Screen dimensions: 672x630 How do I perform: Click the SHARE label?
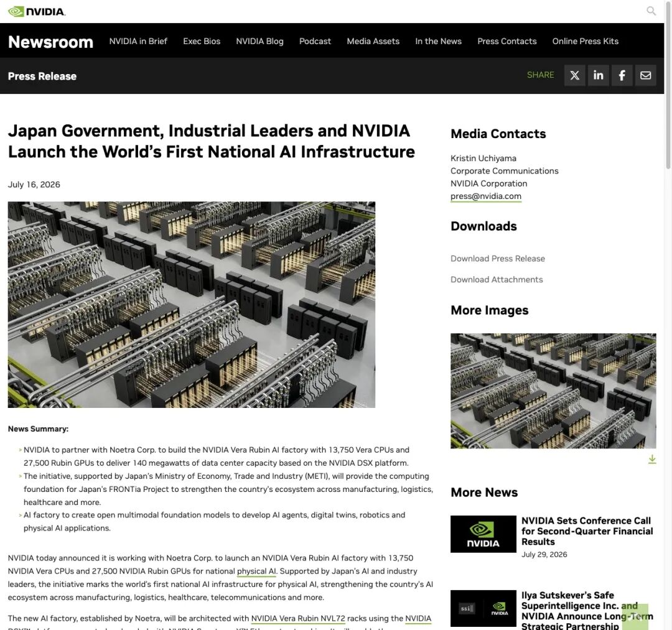click(x=540, y=75)
